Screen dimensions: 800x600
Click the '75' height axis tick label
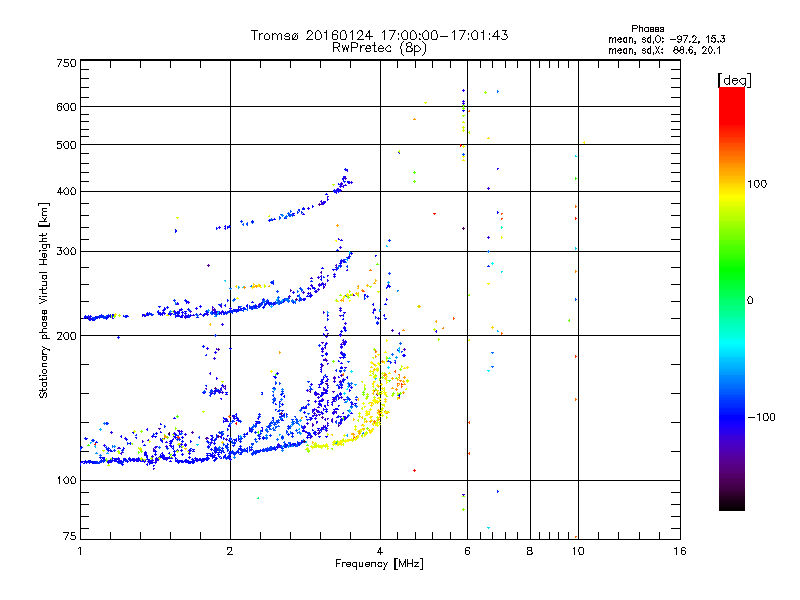click(x=70, y=536)
